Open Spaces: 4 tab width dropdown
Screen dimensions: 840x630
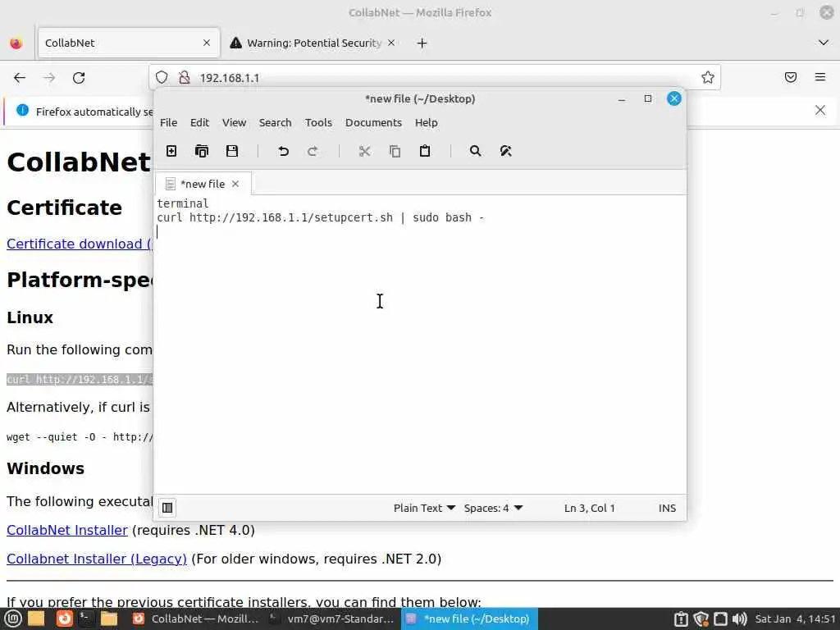coord(493,508)
